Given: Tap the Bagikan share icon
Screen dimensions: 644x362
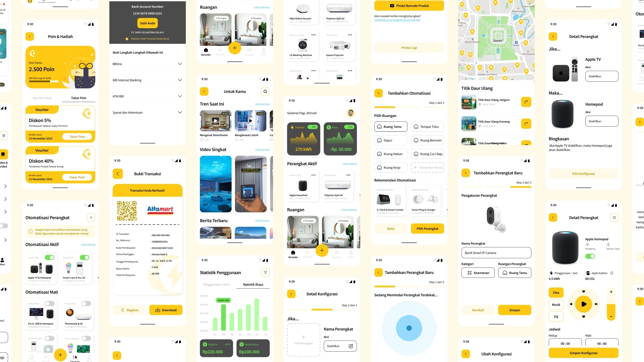Looking at the screenshot, I should pyautogui.click(x=123, y=310).
